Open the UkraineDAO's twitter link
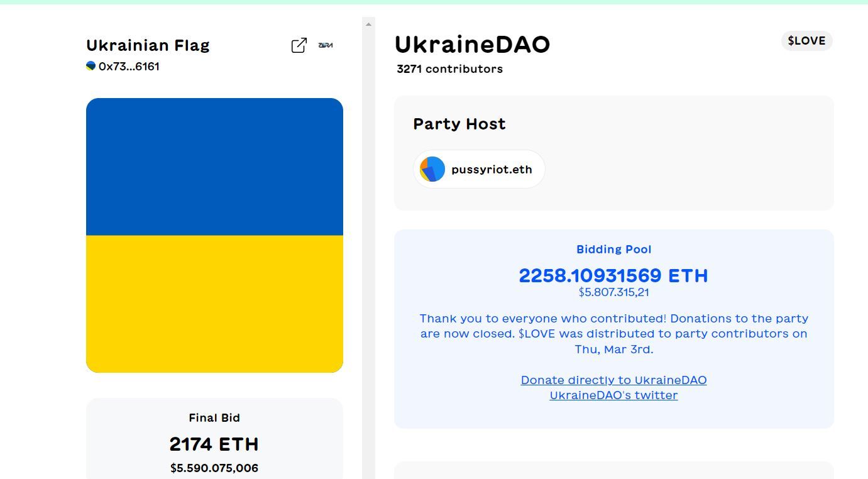Viewport: 868px width, 479px height. point(613,395)
